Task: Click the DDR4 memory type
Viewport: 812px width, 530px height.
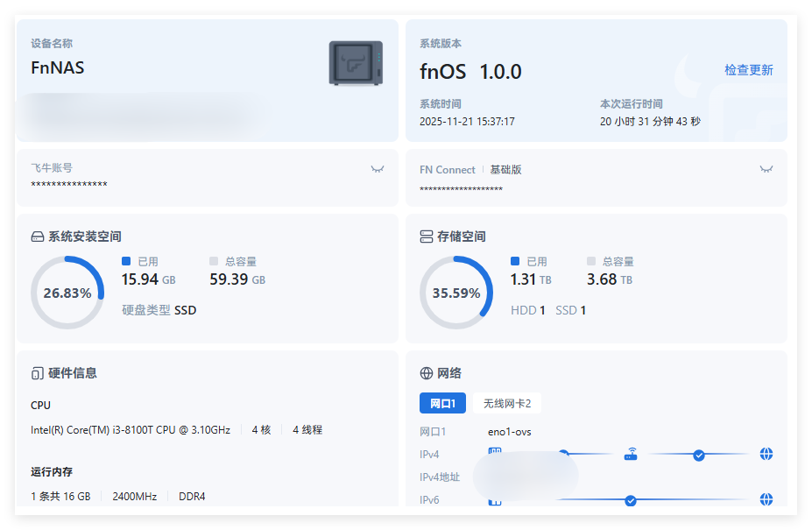Action: pyautogui.click(x=192, y=497)
